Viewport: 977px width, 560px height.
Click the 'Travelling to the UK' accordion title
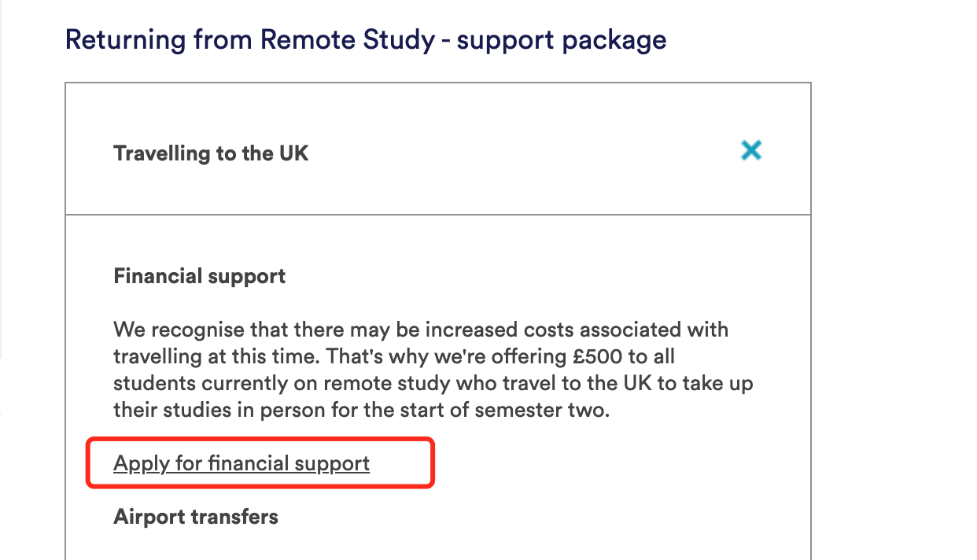click(211, 153)
